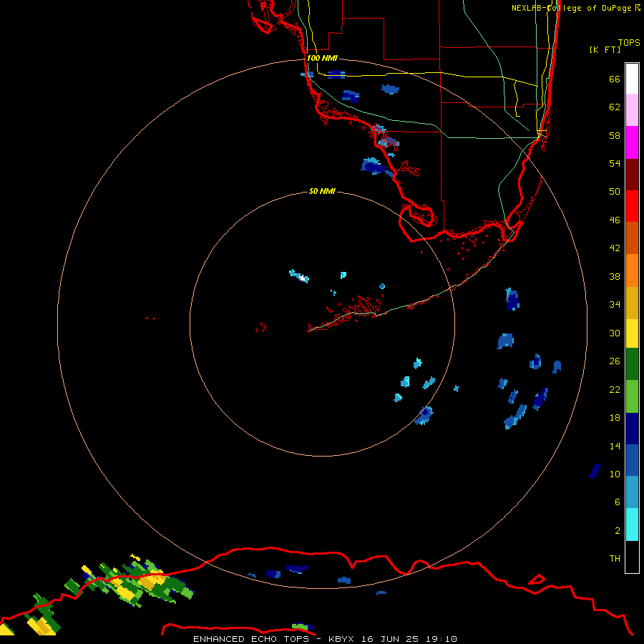Click the "TH" legend label
This screenshot has height=644, width=644.
pos(615,559)
